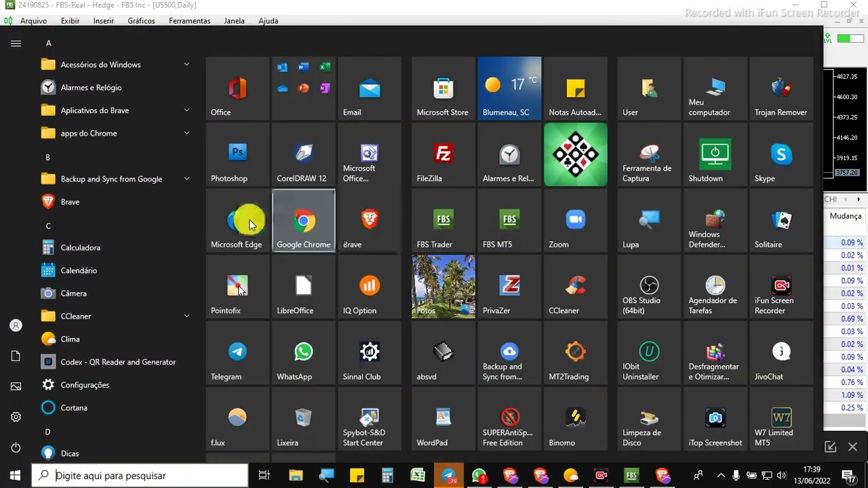
Task: Open the Telegram tile
Action: pyautogui.click(x=237, y=352)
